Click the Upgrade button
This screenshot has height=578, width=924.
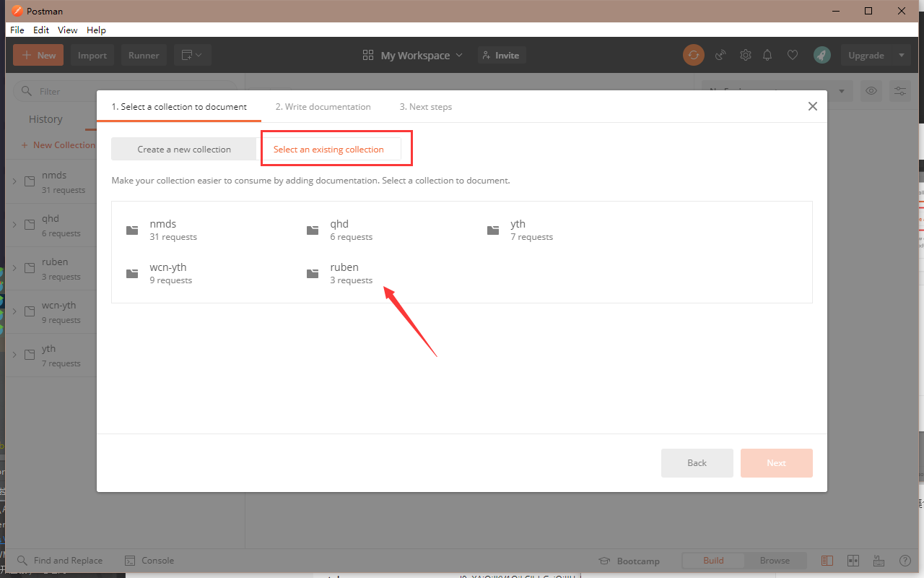click(866, 55)
